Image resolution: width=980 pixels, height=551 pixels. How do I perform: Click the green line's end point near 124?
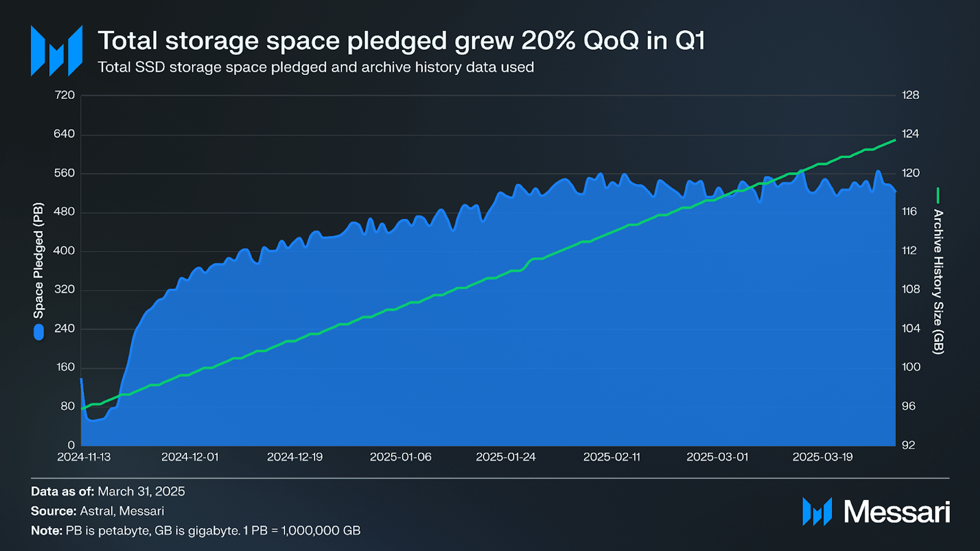tap(895, 140)
